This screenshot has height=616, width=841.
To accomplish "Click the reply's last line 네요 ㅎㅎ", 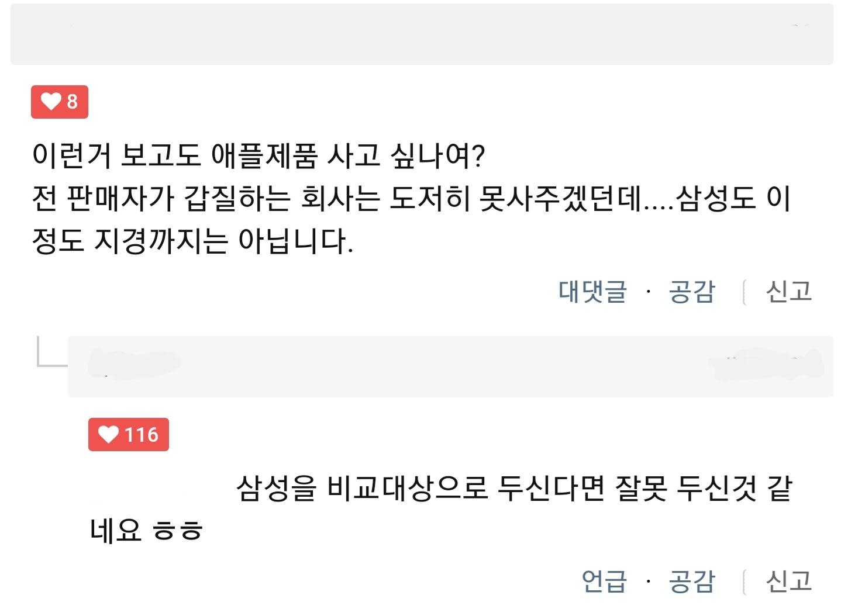I will point(146,531).
